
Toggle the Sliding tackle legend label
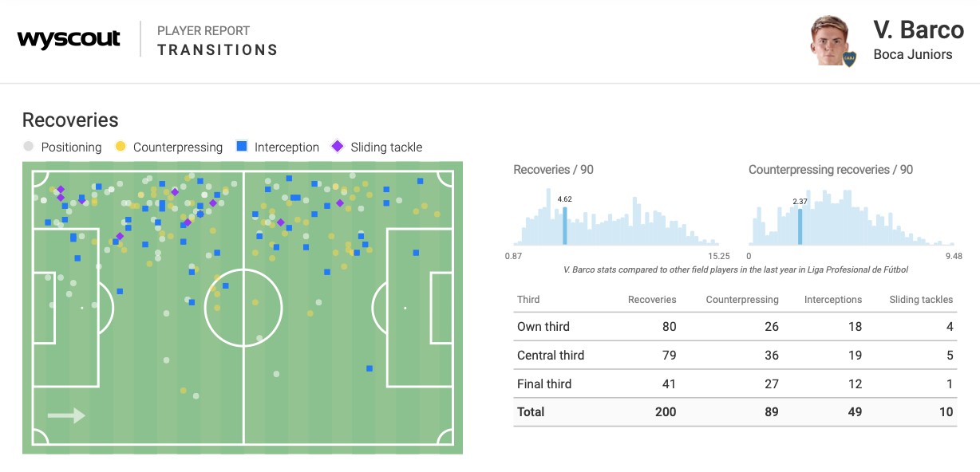(386, 147)
